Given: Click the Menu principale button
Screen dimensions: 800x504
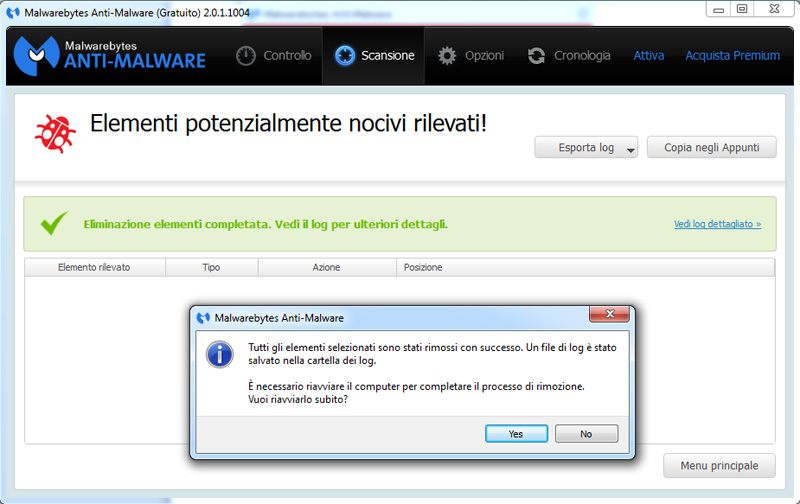Looking at the screenshot, I should pyautogui.click(x=719, y=465).
